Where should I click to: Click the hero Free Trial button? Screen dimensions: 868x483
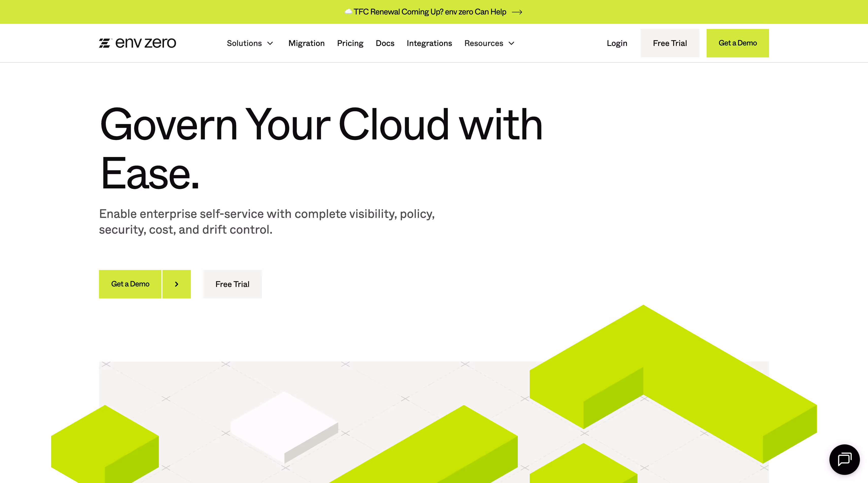(x=232, y=284)
